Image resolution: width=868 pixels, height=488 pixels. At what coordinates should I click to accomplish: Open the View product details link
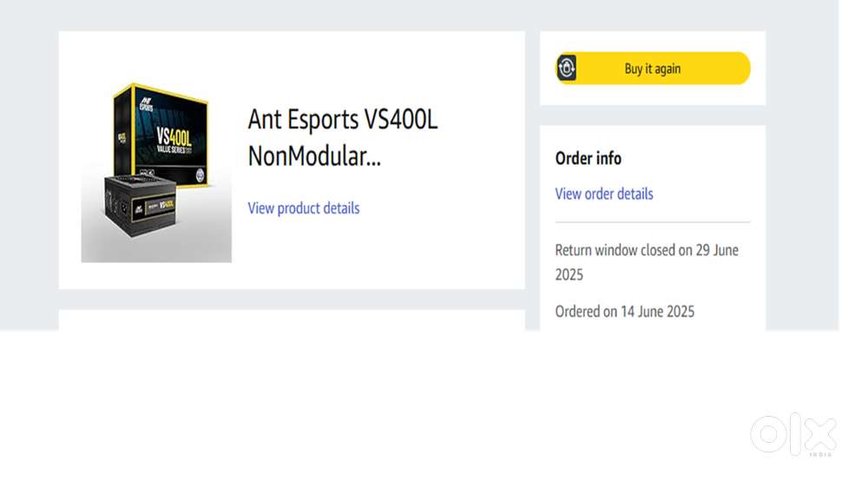303,208
